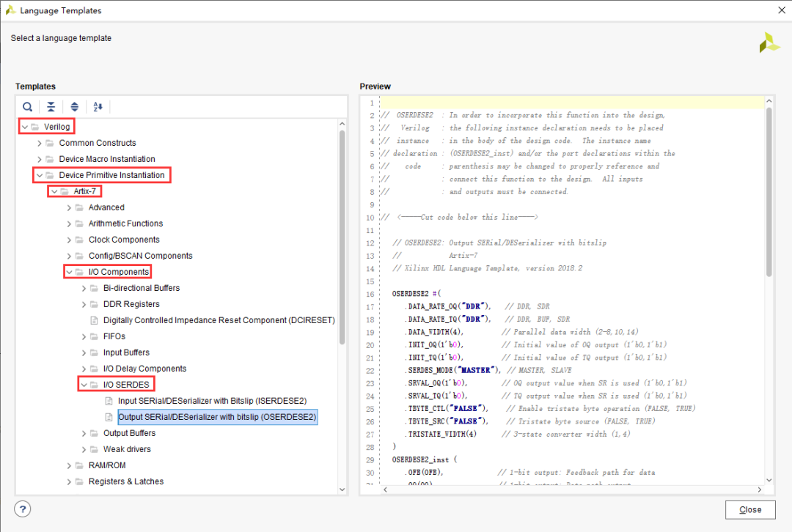Select Common Constructs in the tree

98,143
